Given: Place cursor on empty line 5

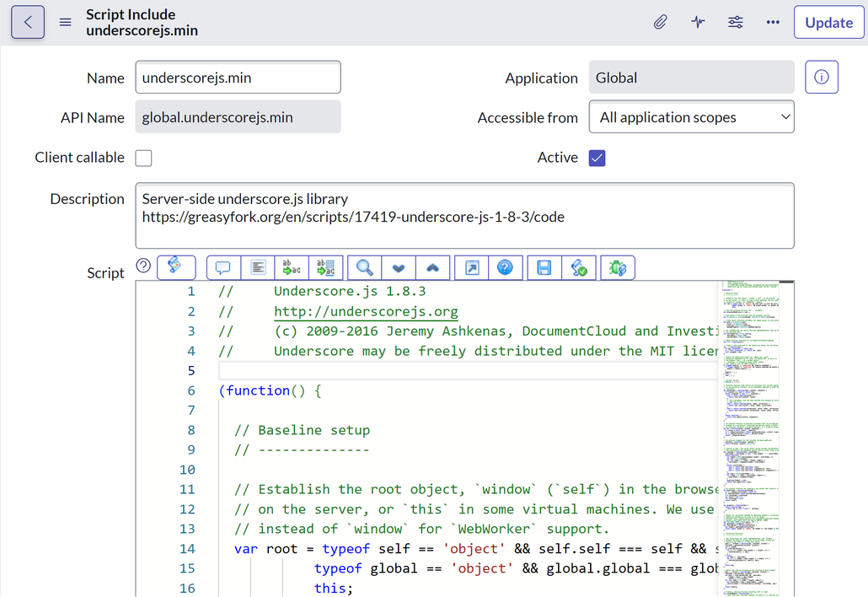Looking at the screenshot, I should [469, 370].
